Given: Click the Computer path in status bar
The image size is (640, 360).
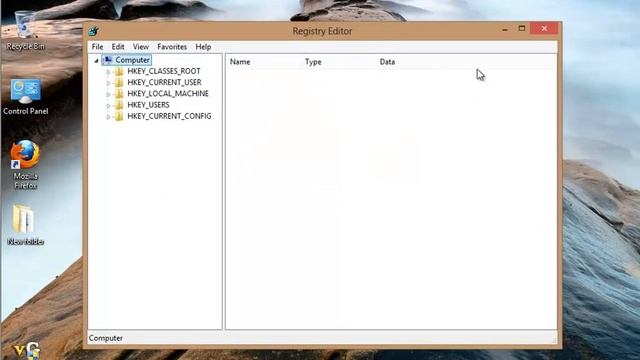Looking at the screenshot, I should (106, 338).
